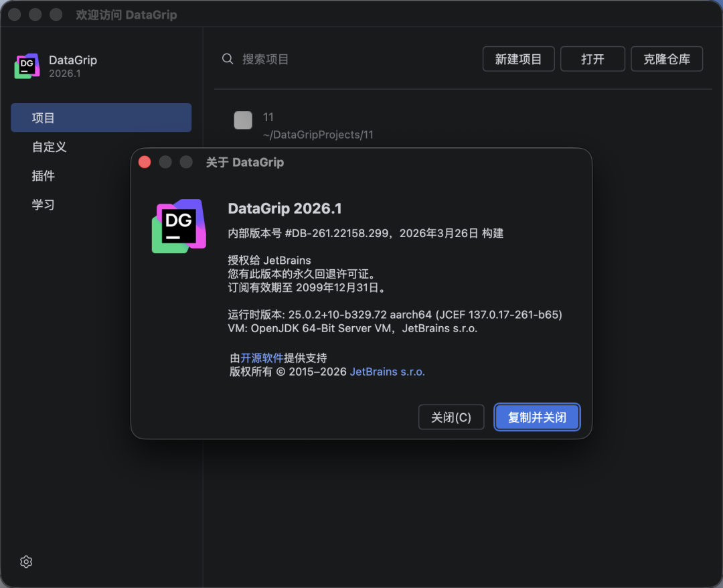Choose the 克隆仓库 button
This screenshot has width=723, height=588.
667,59
